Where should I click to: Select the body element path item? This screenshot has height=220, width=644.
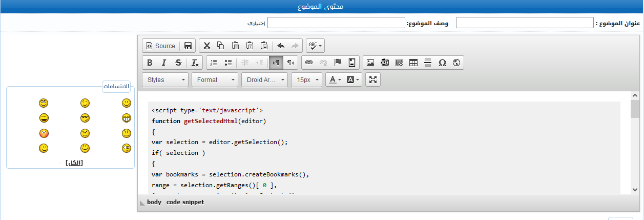click(154, 202)
